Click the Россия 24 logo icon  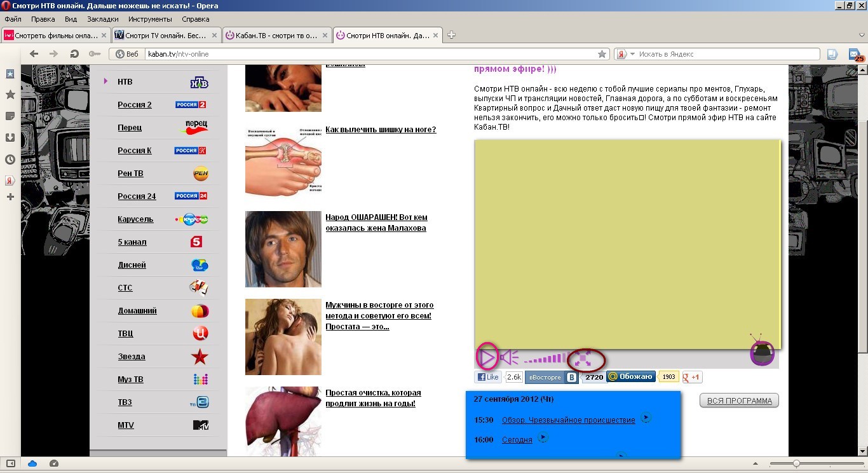[x=191, y=196]
